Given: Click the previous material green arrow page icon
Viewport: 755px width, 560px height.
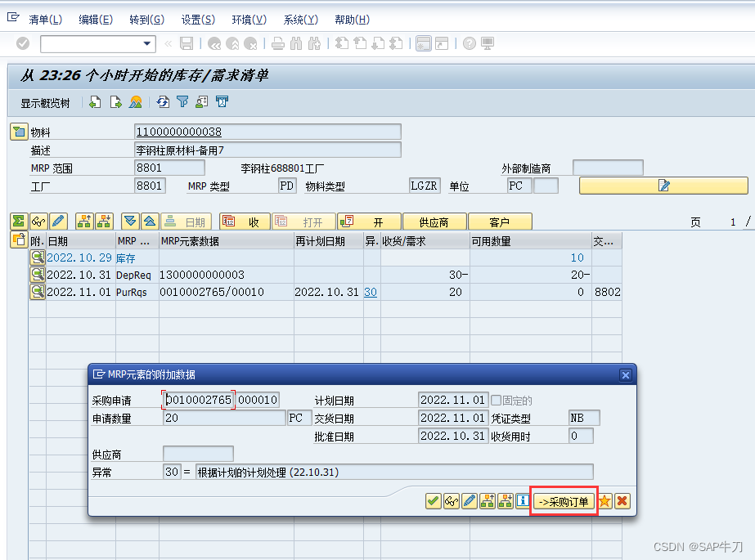Looking at the screenshot, I should coord(96,102).
